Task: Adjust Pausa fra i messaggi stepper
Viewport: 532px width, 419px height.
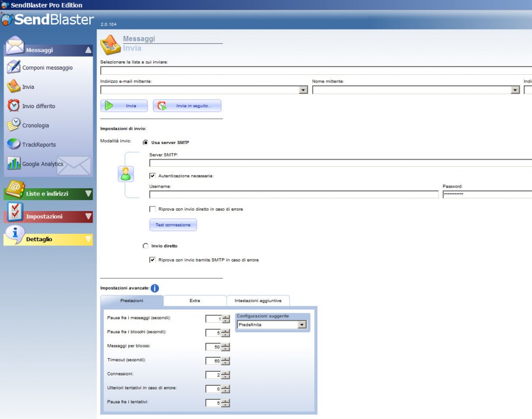Action: (x=226, y=319)
